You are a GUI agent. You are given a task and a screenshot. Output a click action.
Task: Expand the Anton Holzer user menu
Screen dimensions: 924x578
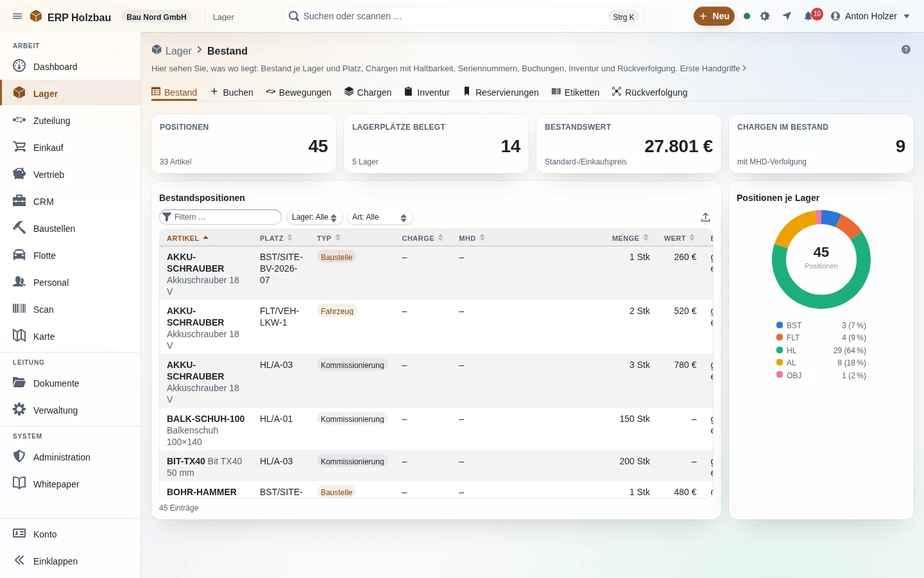[x=871, y=16]
